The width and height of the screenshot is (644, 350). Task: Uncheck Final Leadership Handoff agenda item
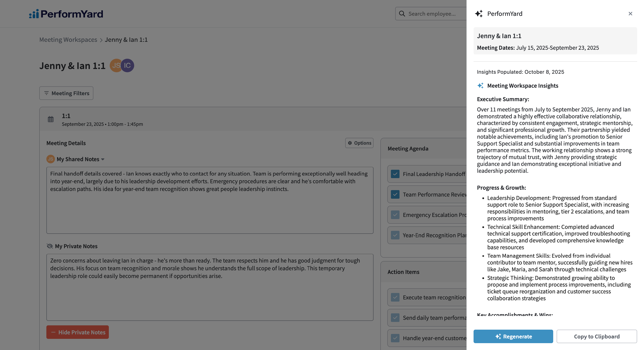395,174
